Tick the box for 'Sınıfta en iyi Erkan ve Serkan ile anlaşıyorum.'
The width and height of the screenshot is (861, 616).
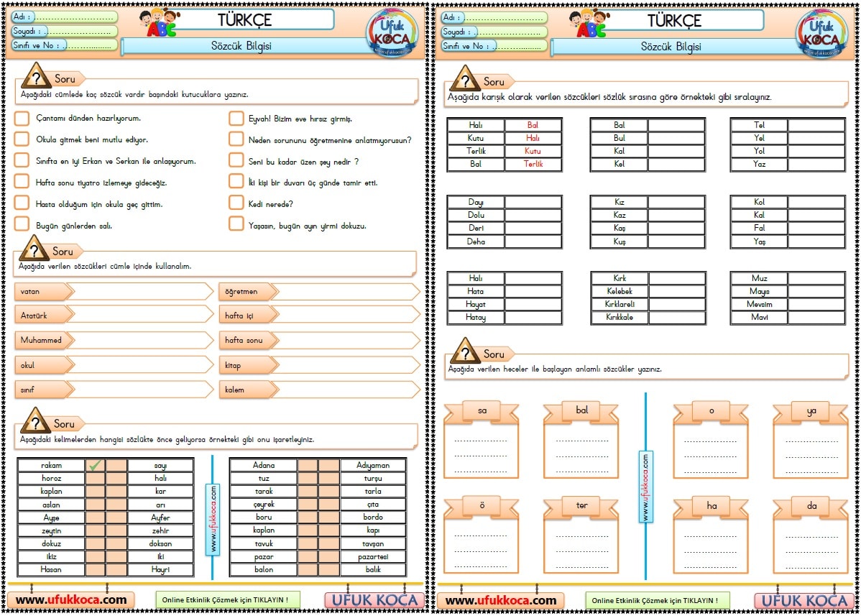pos(22,160)
